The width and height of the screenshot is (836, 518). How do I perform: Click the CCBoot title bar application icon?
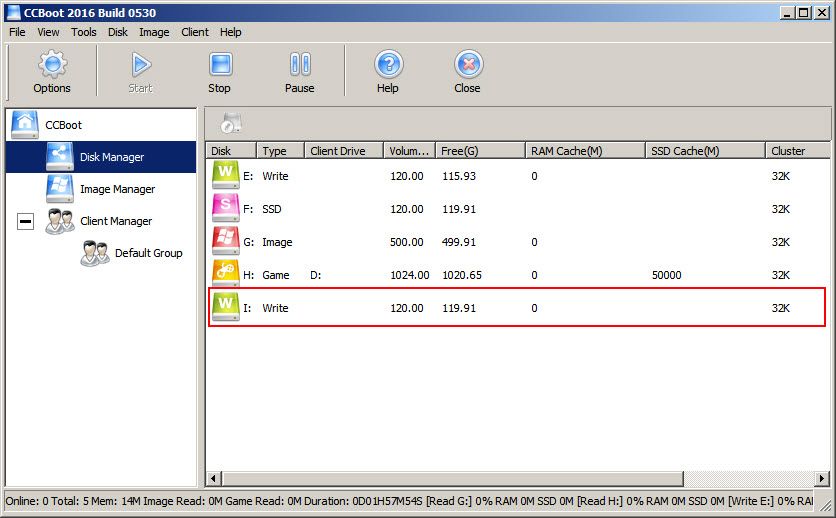[x=13, y=12]
